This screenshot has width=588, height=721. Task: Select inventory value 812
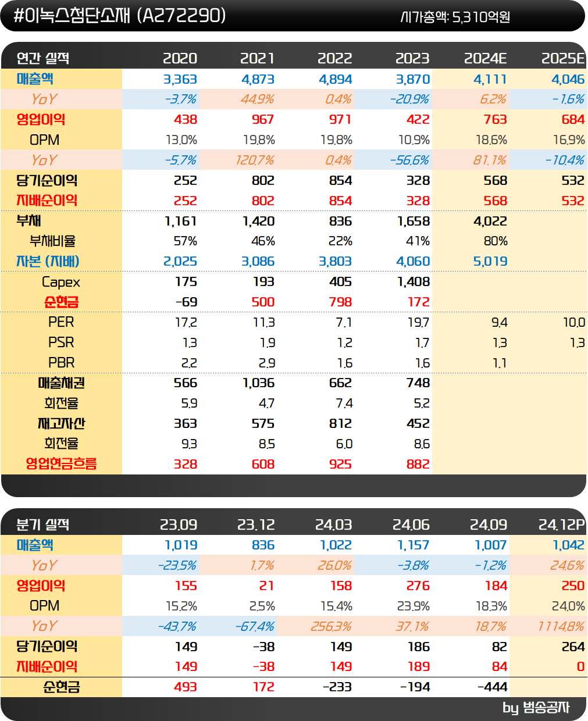tap(340, 423)
